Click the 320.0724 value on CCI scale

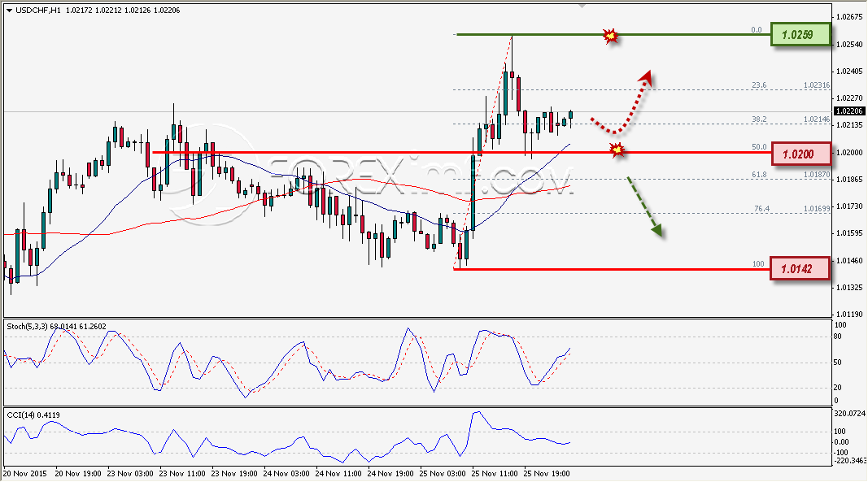coord(849,414)
